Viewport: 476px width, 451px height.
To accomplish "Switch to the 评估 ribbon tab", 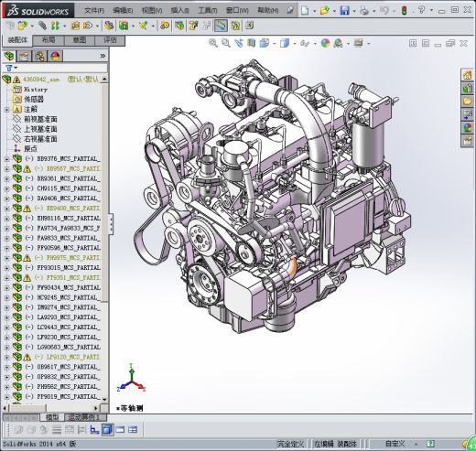I will pyautogui.click(x=110, y=40).
